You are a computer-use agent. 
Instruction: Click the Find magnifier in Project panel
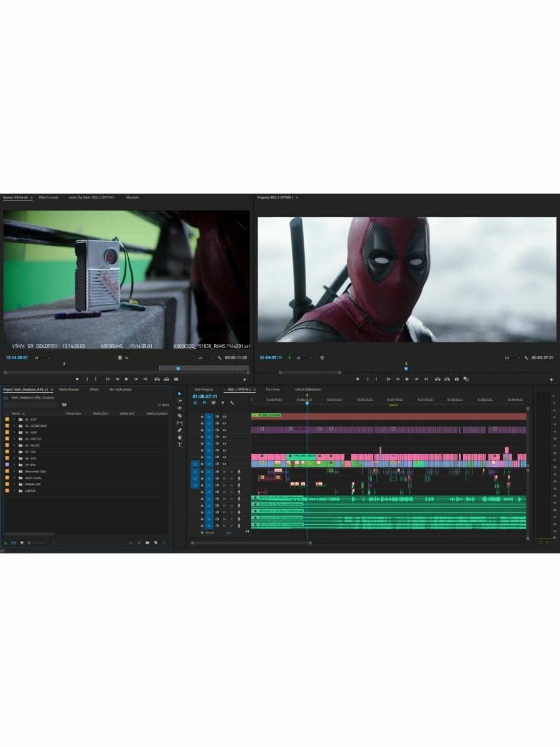click(x=139, y=543)
